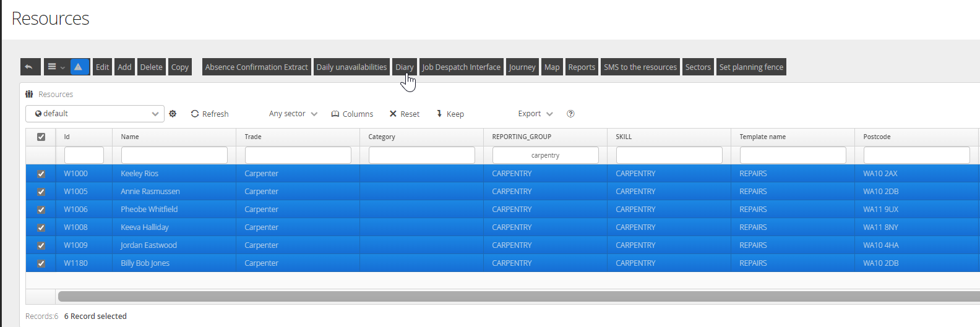The image size is (980, 327).
Task: Select the name Keeva Halliday
Action: pos(145,227)
